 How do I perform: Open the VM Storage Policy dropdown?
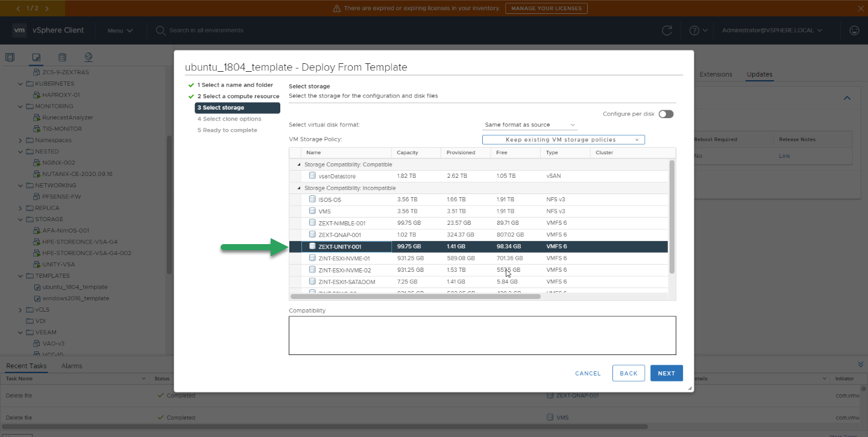564,140
